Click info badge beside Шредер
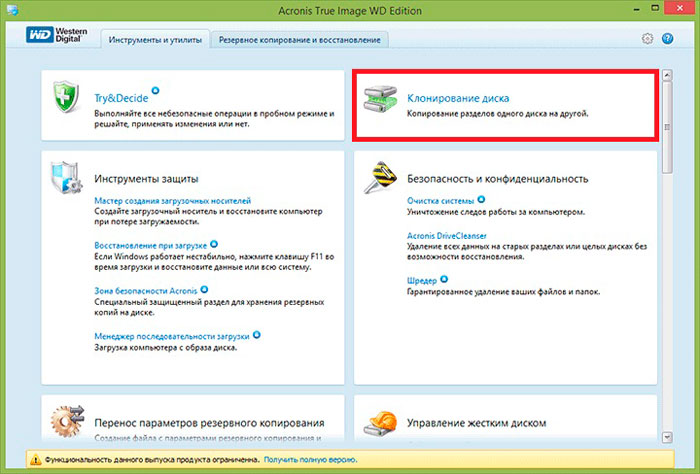Viewport: 700px width, 474px height. click(444, 279)
